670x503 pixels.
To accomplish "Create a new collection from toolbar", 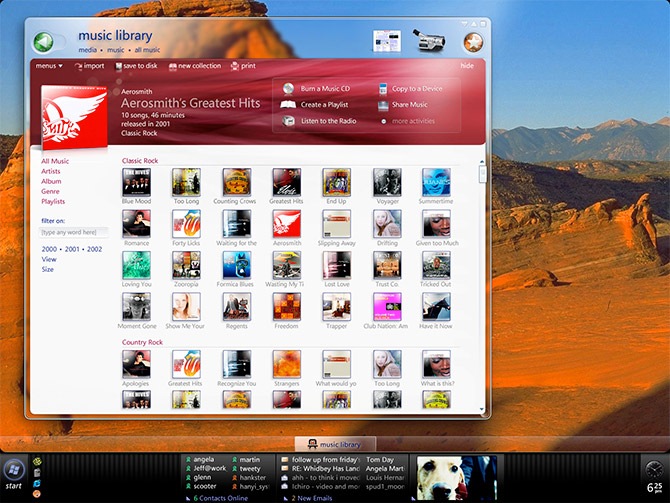I will 193,66.
